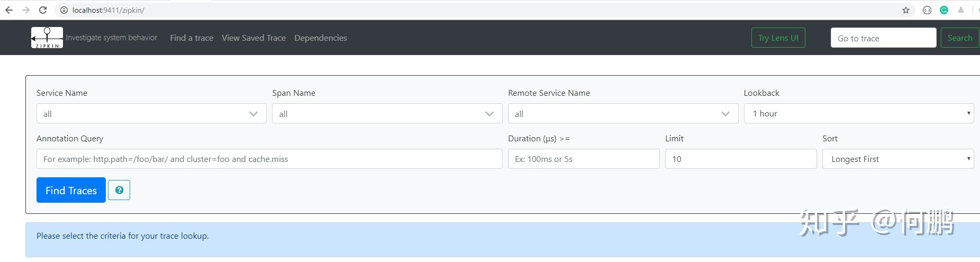Bookmark this page with the star icon

click(x=906, y=10)
